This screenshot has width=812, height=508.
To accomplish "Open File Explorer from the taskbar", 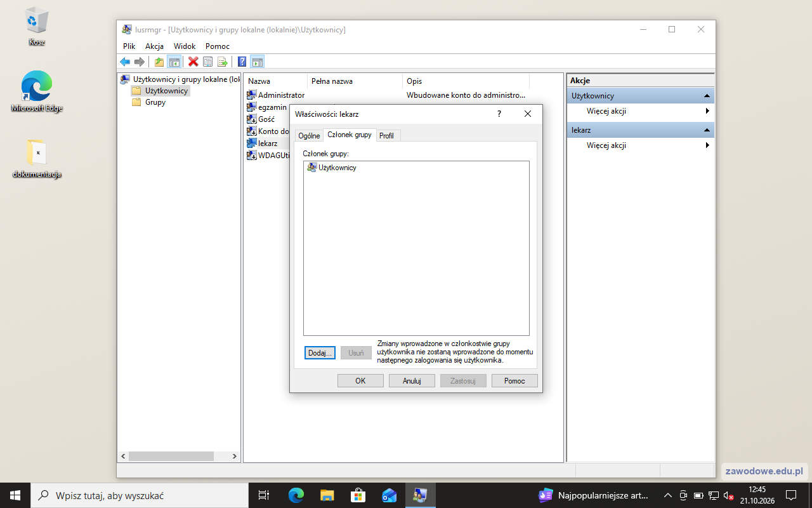I will 327,495.
